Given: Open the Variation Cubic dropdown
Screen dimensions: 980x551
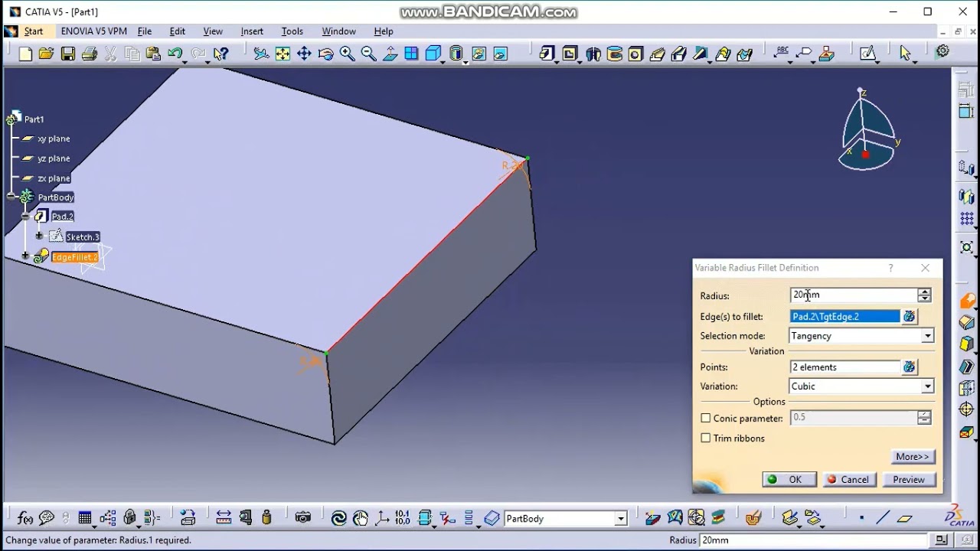Looking at the screenshot, I should (927, 386).
